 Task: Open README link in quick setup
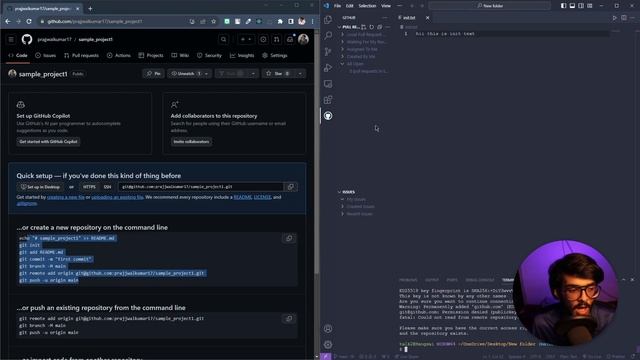[x=242, y=197]
